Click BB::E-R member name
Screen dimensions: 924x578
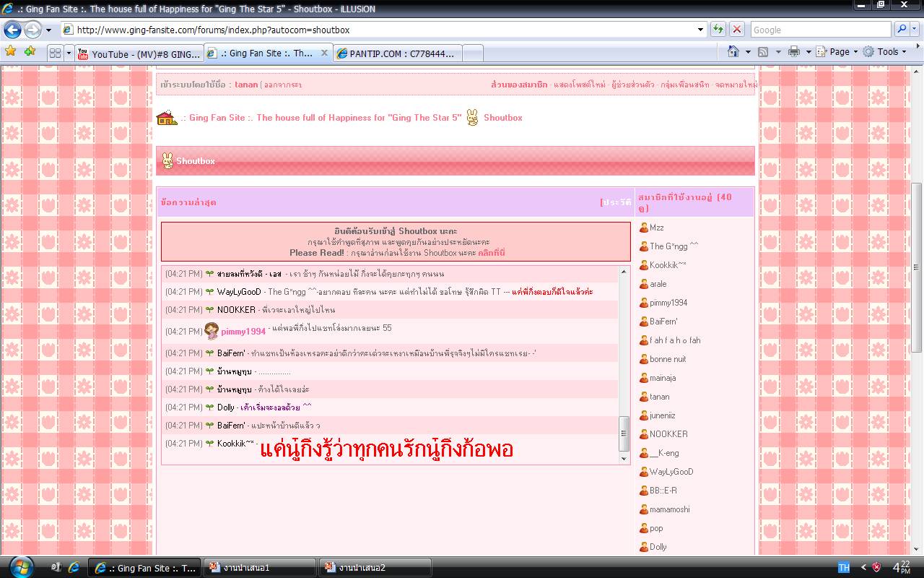(663, 491)
